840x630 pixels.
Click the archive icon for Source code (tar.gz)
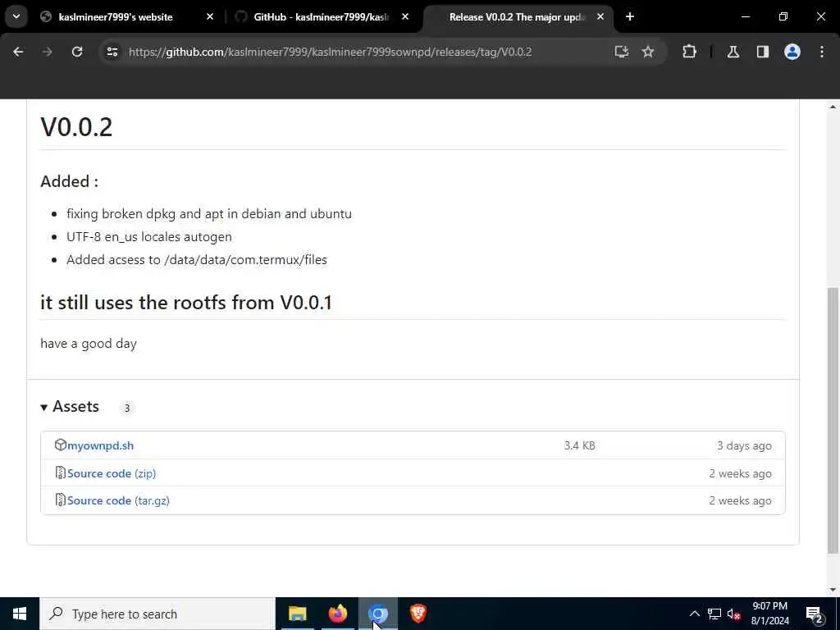tap(61, 500)
